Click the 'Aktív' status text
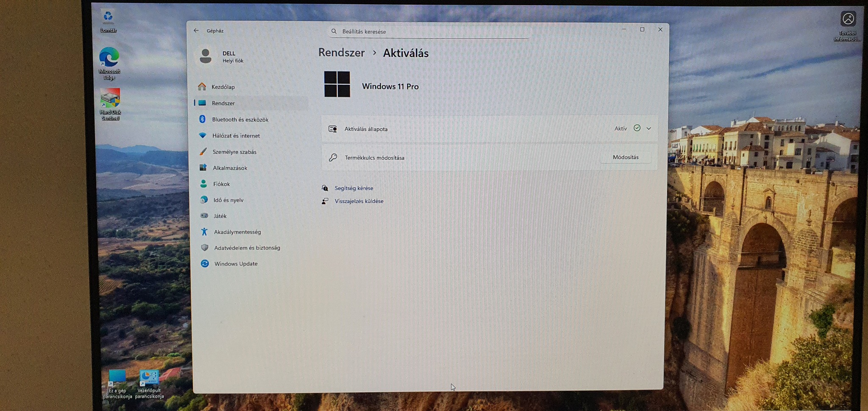Image resolution: width=868 pixels, height=411 pixels. click(620, 129)
